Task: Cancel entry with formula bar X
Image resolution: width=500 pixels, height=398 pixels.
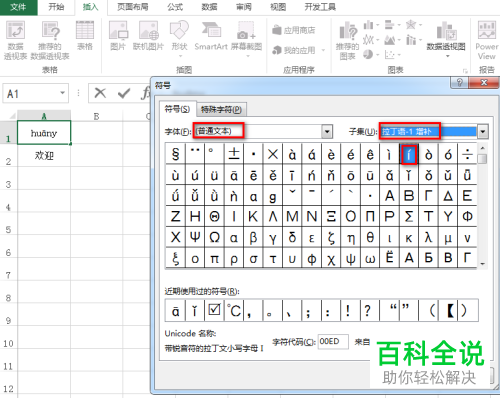Action: 100,93
